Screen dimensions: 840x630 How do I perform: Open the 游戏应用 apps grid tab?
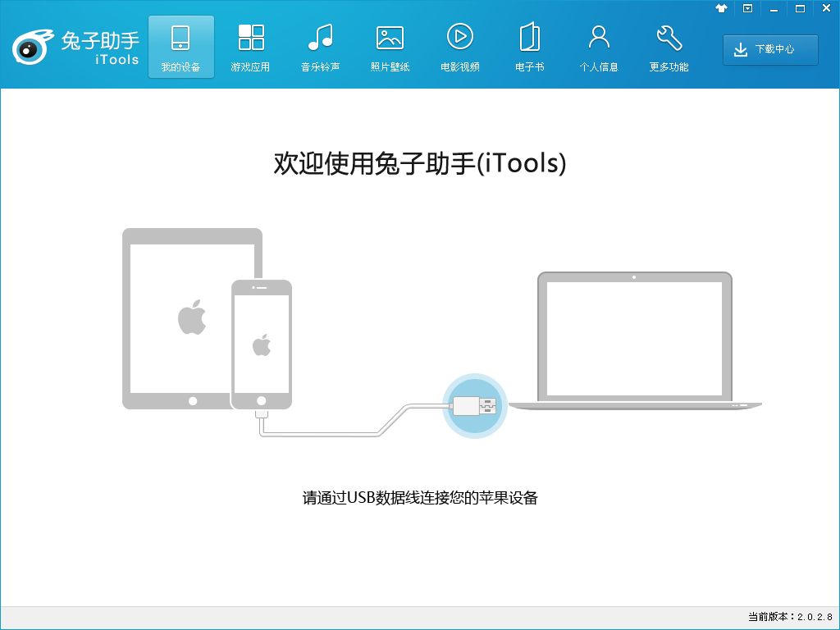tap(251, 47)
